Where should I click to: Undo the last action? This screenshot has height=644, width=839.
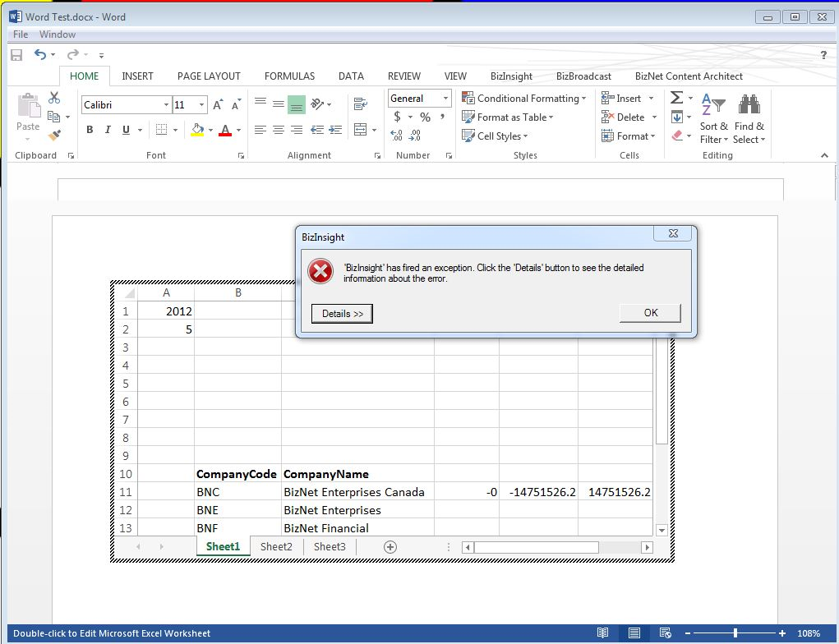(40, 54)
